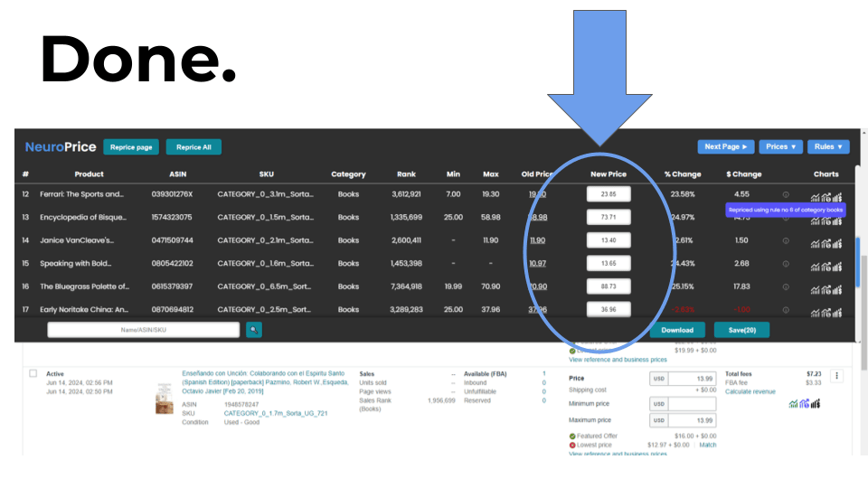The width and height of the screenshot is (868, 488).
Task: Click info icon in Speaking with Bold row
Action: (x=786, y=264)
